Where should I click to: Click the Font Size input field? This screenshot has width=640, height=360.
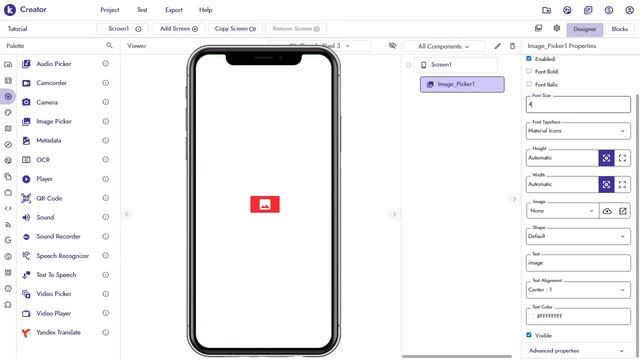click(578, 104)
